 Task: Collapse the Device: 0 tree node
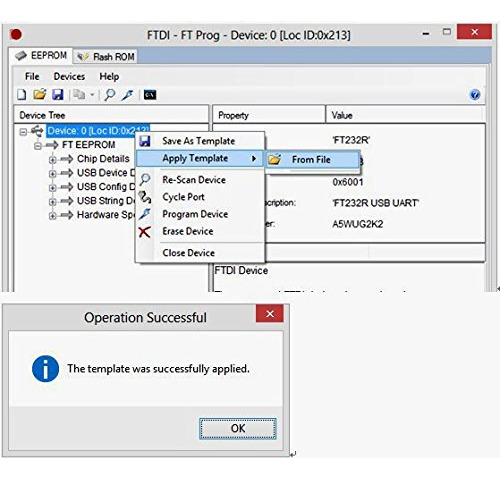pyautogui.click(x=23, y=132)
